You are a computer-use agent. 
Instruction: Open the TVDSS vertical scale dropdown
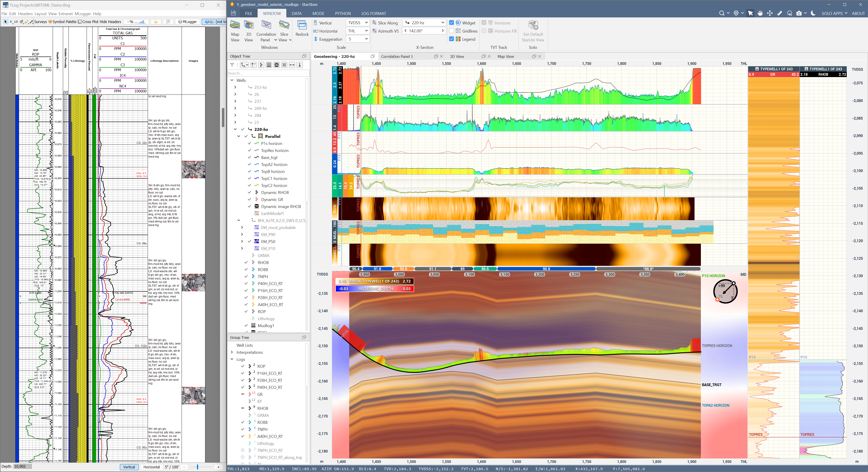pos(358,23)
